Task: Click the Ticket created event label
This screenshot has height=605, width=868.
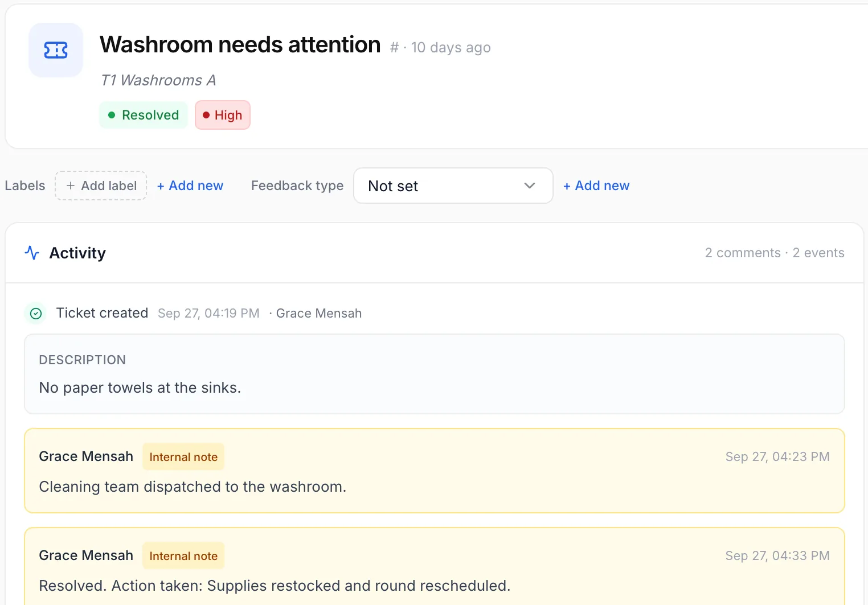Action: click(102, 313)
